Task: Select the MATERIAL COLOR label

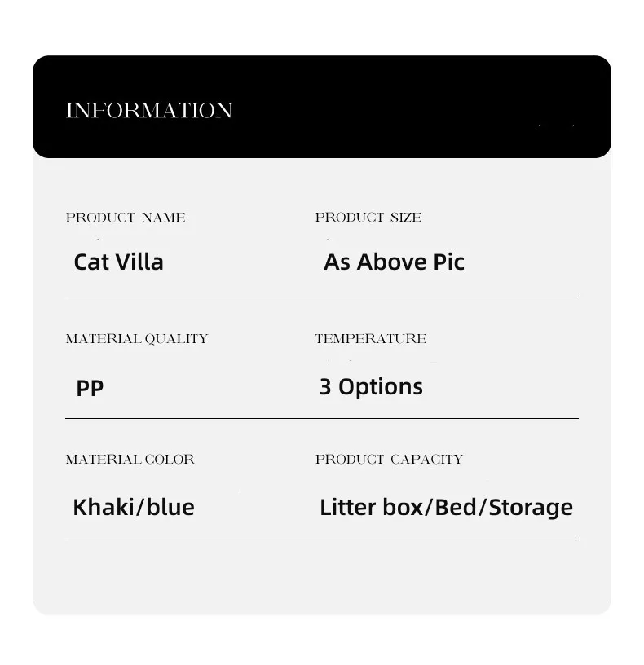Action: pos(130,460)
